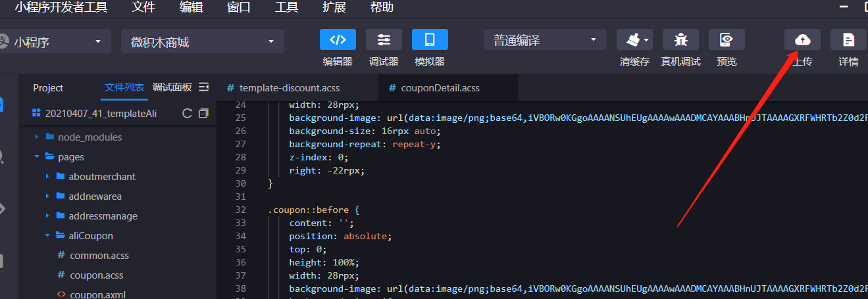Switch to the 调试面板 tab
This screenshot has width=868, height=299.
click(172, 87)
